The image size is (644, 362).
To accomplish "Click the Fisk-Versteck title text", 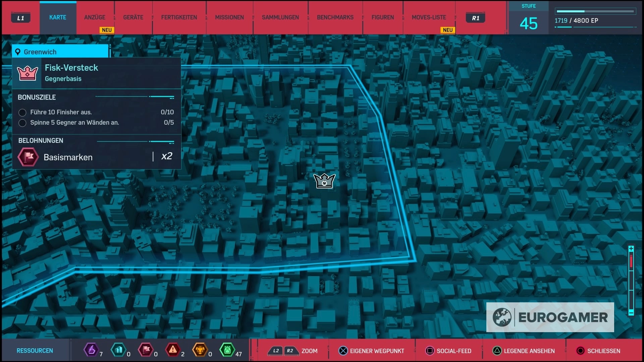I will [x=71, y=68].
